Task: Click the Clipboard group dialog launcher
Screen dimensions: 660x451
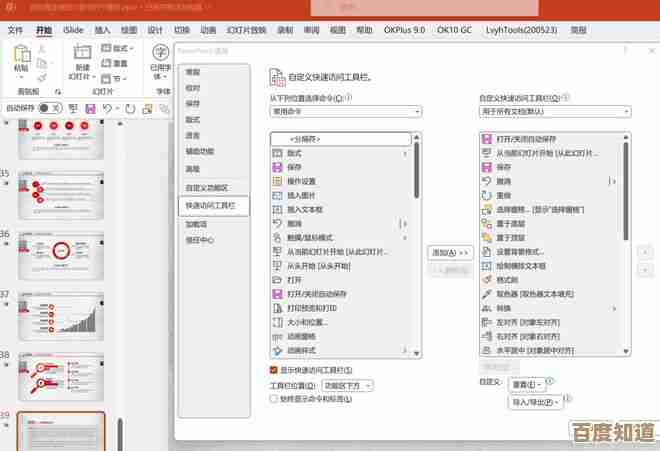Action: coord(58,91)
